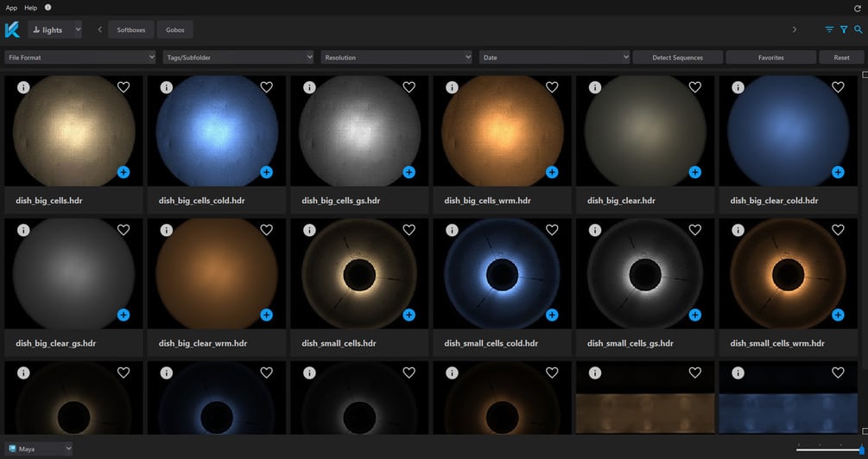Select the dish_small_cells_wrm.hdr thumbnail
Screen dimensions: 868x459
click(789, 274)
